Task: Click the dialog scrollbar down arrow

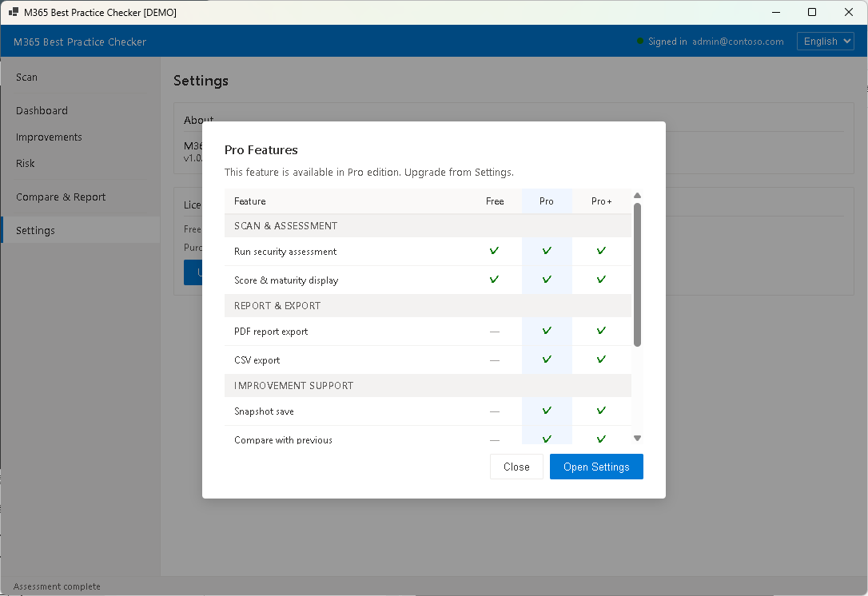Action: point(637,438)
